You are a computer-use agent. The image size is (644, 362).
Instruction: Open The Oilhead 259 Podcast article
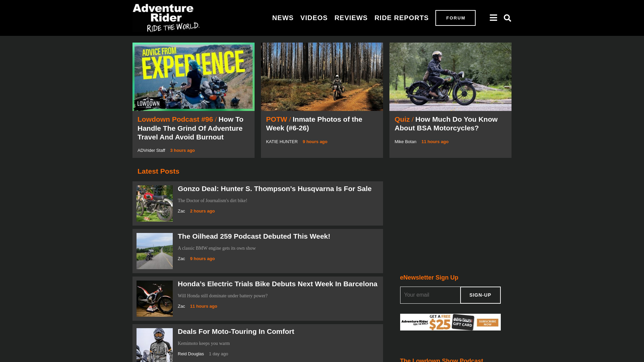(254, 236)
